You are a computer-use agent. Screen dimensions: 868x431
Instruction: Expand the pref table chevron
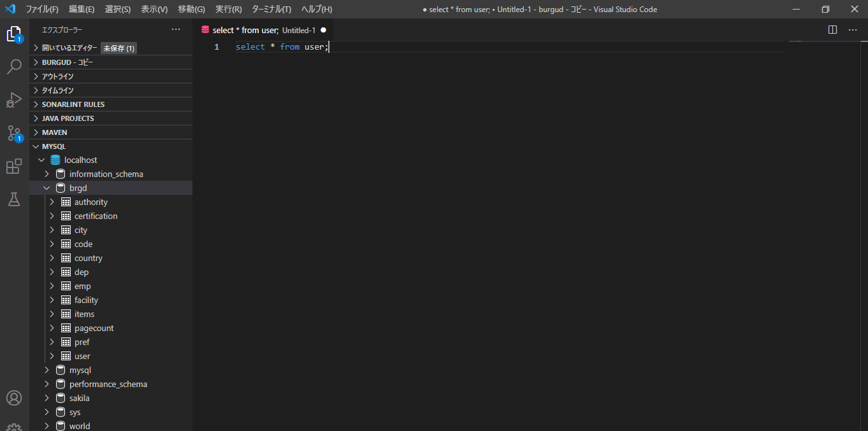coord(52,342)
